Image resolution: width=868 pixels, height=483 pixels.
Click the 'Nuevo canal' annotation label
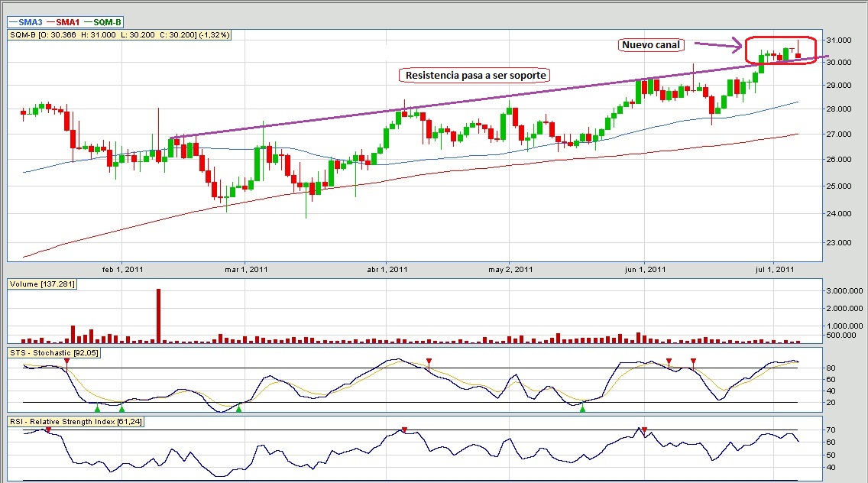[x=651, y=45]
